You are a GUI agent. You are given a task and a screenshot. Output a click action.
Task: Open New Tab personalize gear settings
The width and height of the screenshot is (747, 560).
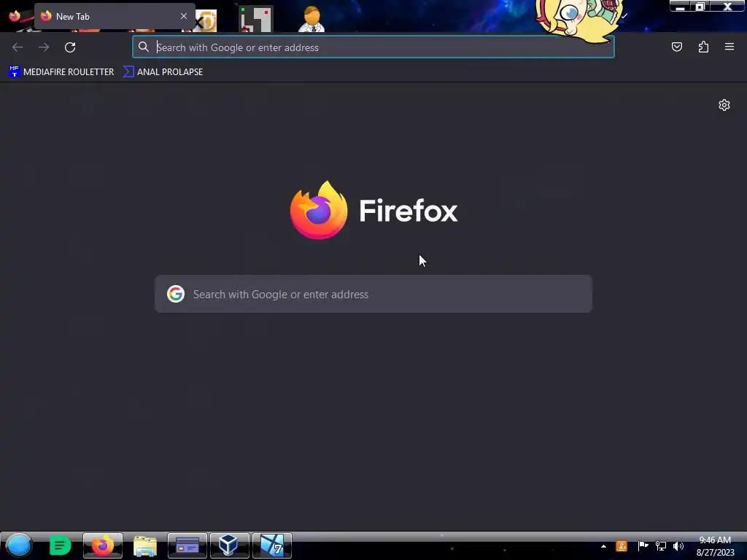point(724,105)
